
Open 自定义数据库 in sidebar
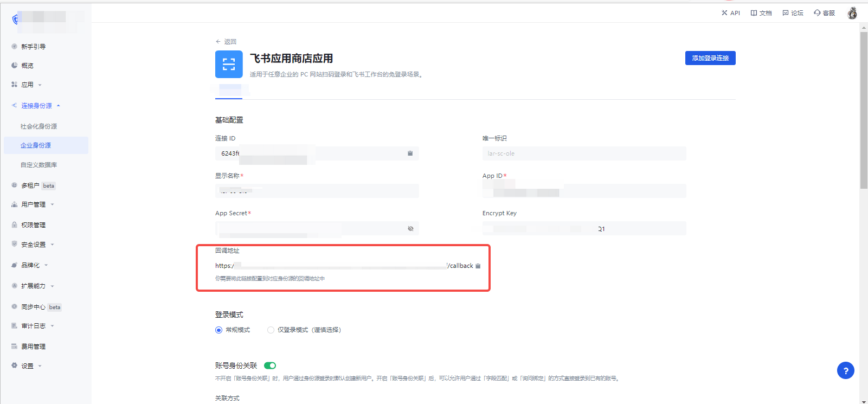(x=38, y=165)
